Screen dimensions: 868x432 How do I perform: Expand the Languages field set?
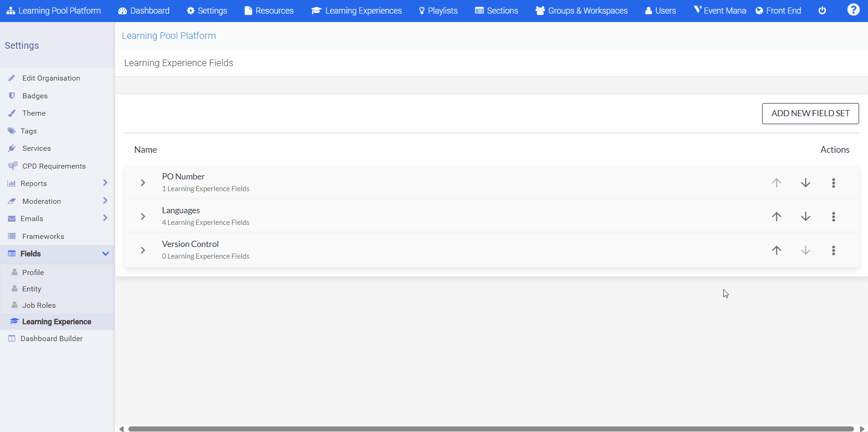point(142,216)
